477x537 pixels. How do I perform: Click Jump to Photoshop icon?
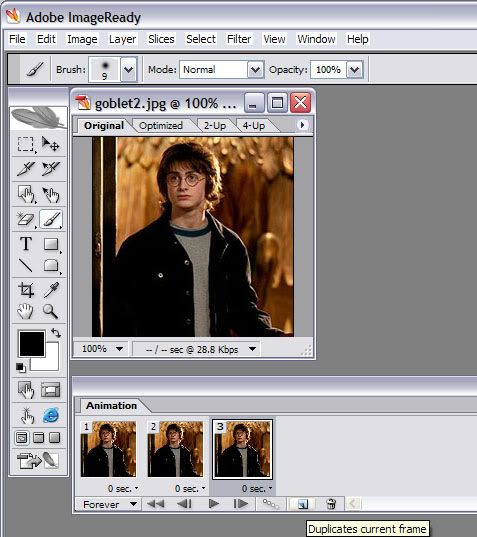coord(38,461)
